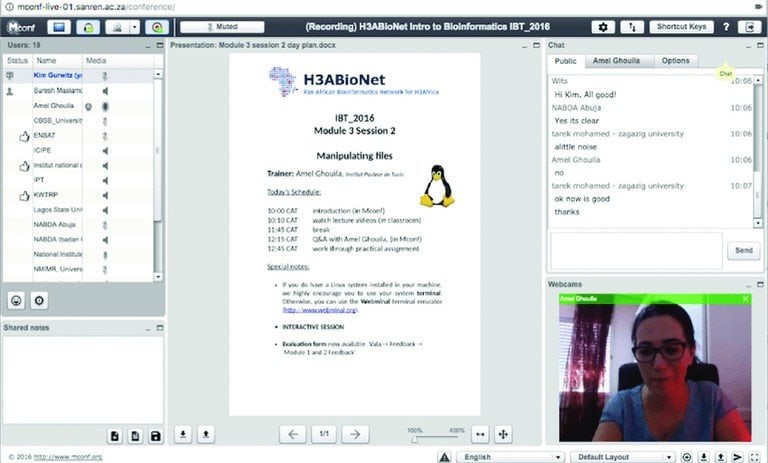Click the download layout icon in footer
The height and width of the screenshot is (463, 768).
tap(704, 457)
